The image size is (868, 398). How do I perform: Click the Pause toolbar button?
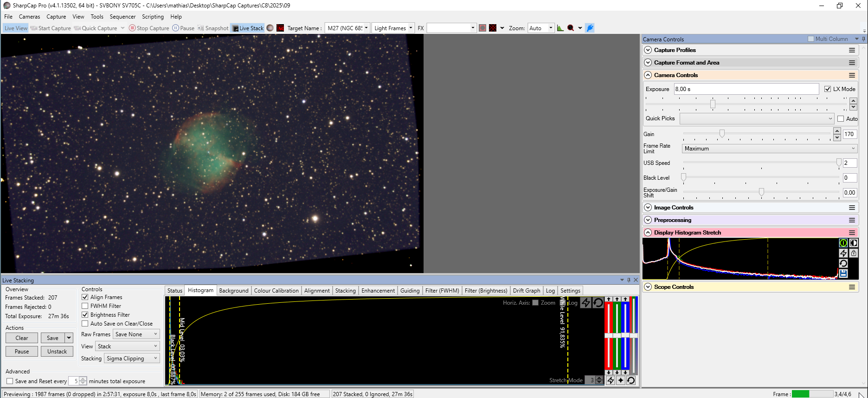183,28
